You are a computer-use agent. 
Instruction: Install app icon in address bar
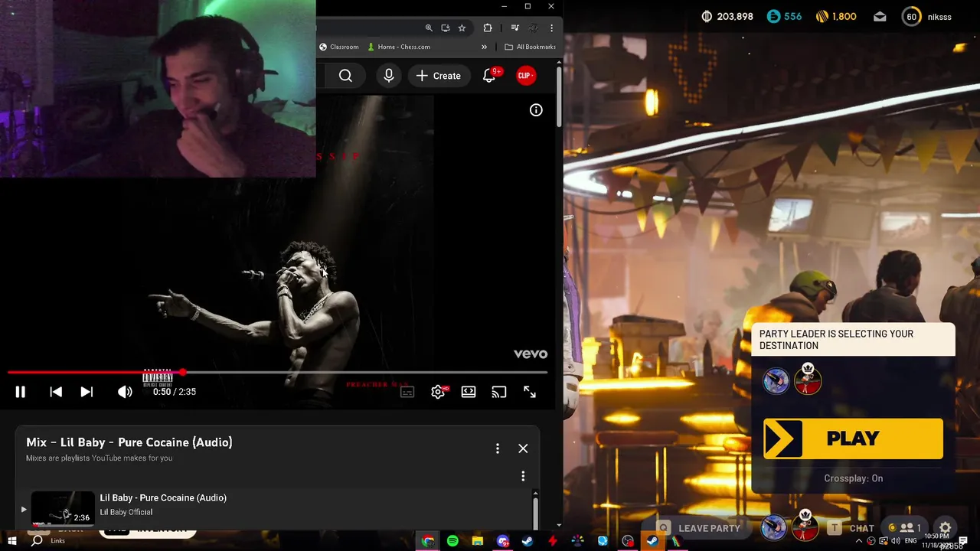coord(446,28)
